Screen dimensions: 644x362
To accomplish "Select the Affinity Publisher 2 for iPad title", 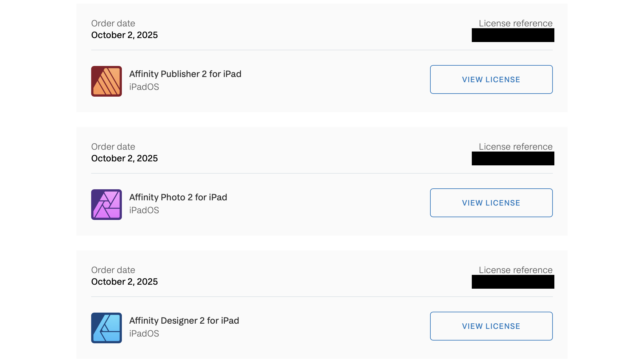I will tap(185, 74).
